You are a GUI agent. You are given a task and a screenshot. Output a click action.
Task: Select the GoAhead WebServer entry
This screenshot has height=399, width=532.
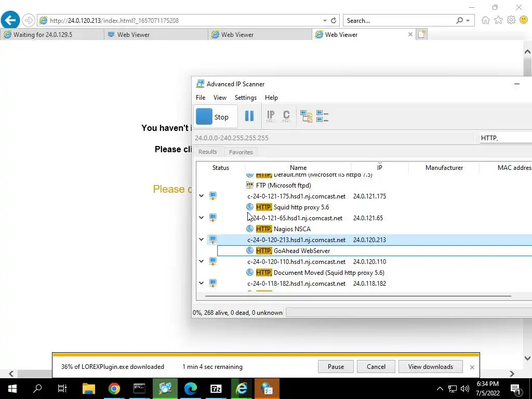[x=375, y=251]
